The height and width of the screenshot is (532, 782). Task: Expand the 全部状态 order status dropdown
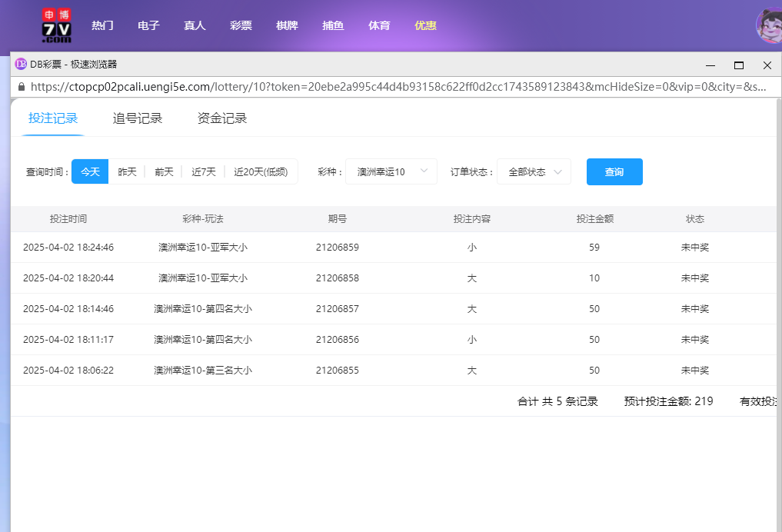pos(534,171)
